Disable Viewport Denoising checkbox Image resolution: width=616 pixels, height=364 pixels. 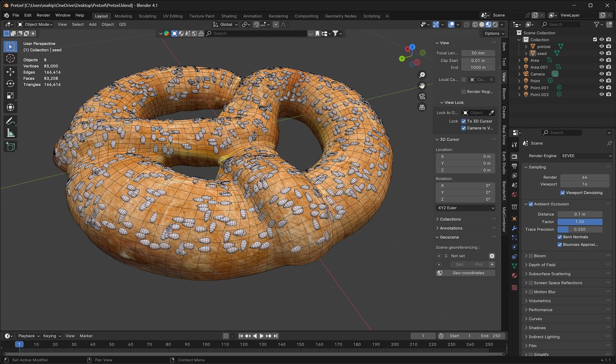click(563, 192)
